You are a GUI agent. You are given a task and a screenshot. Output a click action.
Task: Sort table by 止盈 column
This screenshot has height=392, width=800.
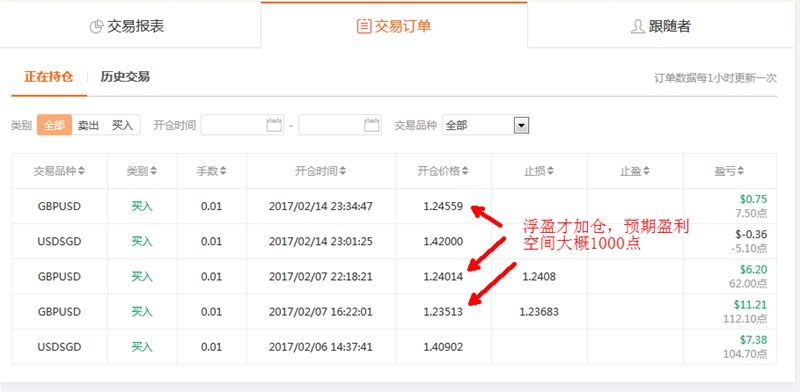click(635, 172)
